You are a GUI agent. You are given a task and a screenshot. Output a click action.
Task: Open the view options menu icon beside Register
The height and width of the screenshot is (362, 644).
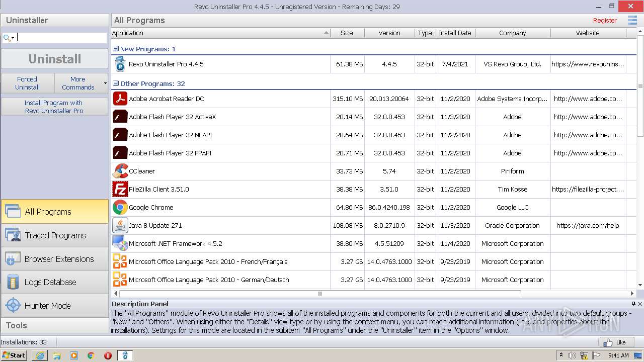click(632, 20)
